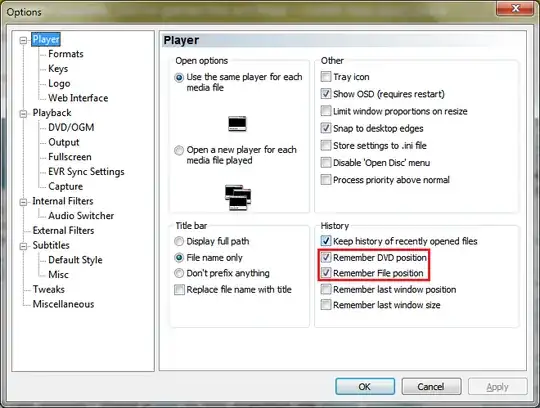Open the Tweaks settings page
The width and height of the screenshot is (540, 408).
49,290
